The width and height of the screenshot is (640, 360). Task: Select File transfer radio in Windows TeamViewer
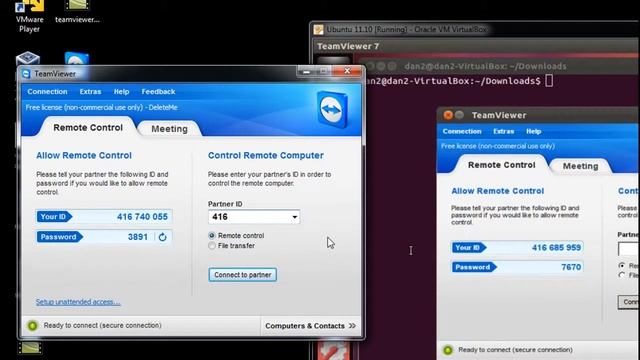click(x=212, y=246)
